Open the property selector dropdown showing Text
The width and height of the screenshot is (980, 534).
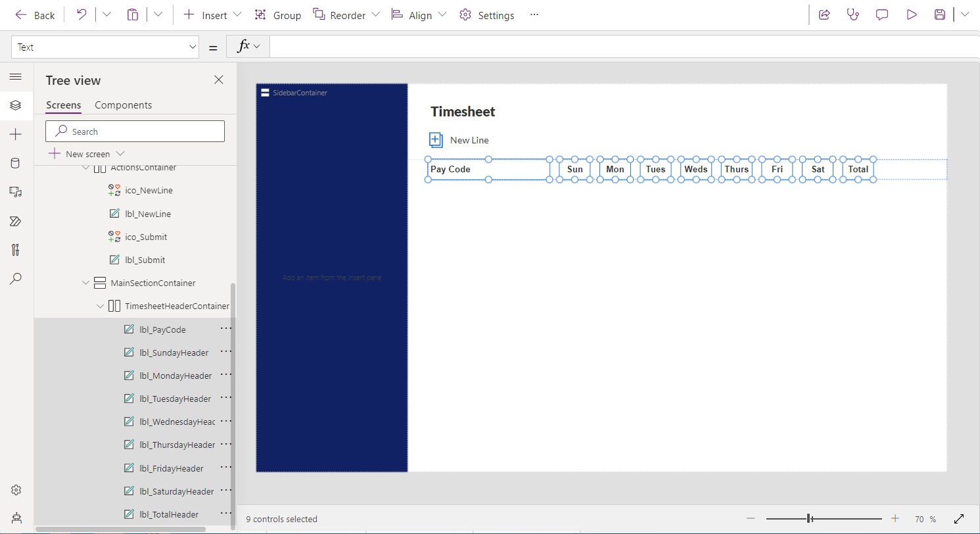pos(105,47)
